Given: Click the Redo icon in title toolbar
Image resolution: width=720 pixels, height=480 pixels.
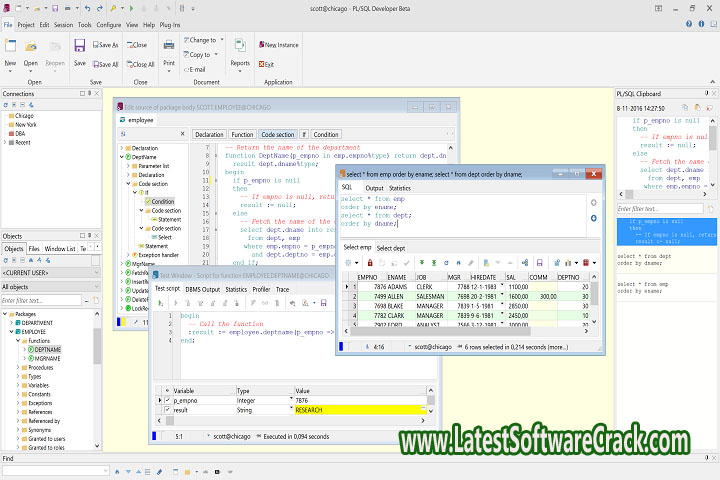Looking at the screenshot, I should [x=99, y=8].
